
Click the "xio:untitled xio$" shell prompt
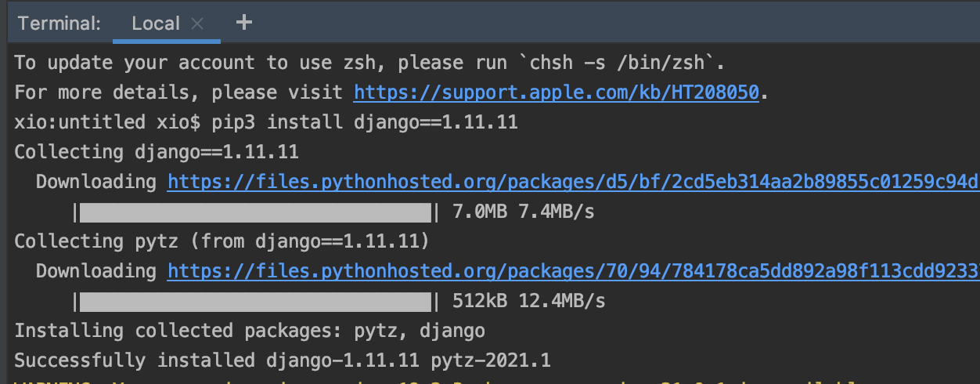[108, 122]
